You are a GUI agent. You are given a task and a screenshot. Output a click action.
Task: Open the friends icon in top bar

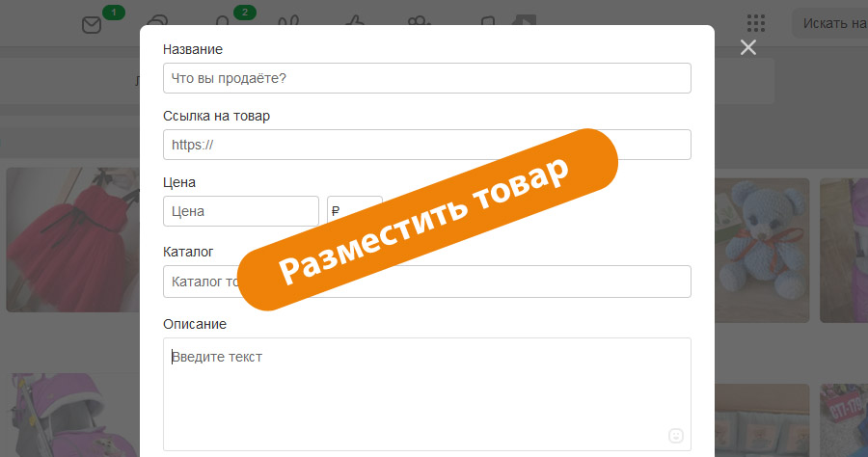coord(287,23)
